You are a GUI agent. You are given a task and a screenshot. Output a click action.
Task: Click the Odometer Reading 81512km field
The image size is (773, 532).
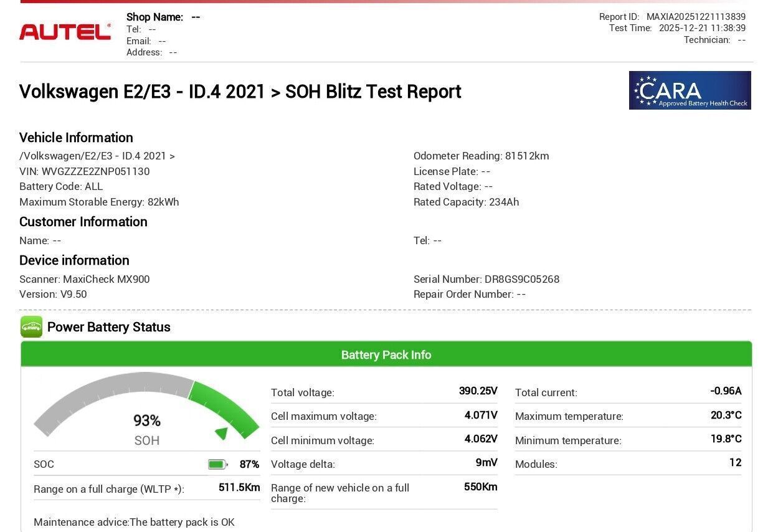481,156
